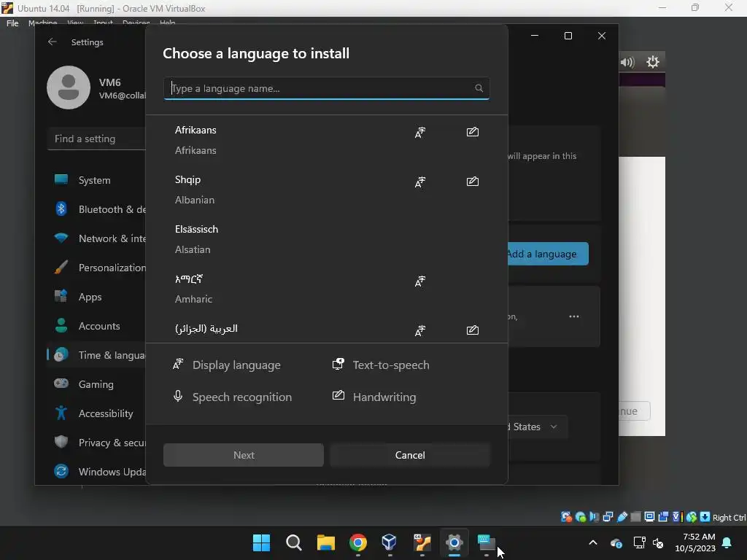Select Elsässisch Alsatian language entry
Screen dimensions: 747x560
click(326, 239)
